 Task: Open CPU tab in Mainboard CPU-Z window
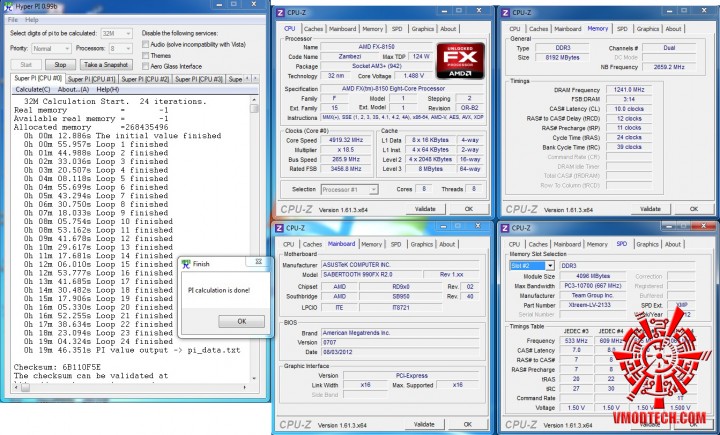click(x=288, y=244)
